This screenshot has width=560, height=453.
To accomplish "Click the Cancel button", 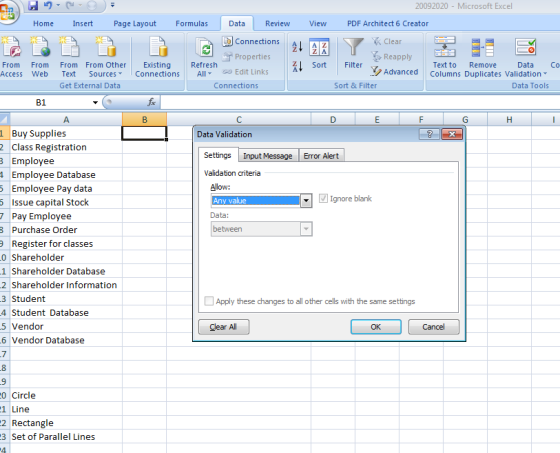I will 433,327.
